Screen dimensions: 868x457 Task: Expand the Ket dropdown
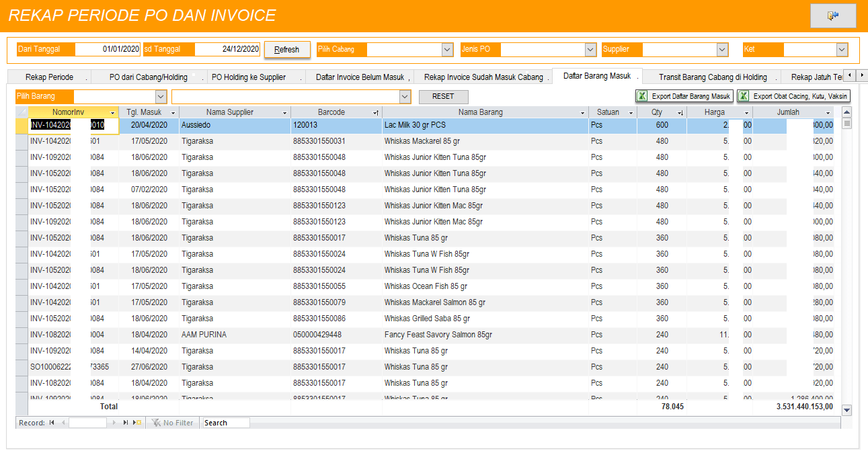click(842, 50)
